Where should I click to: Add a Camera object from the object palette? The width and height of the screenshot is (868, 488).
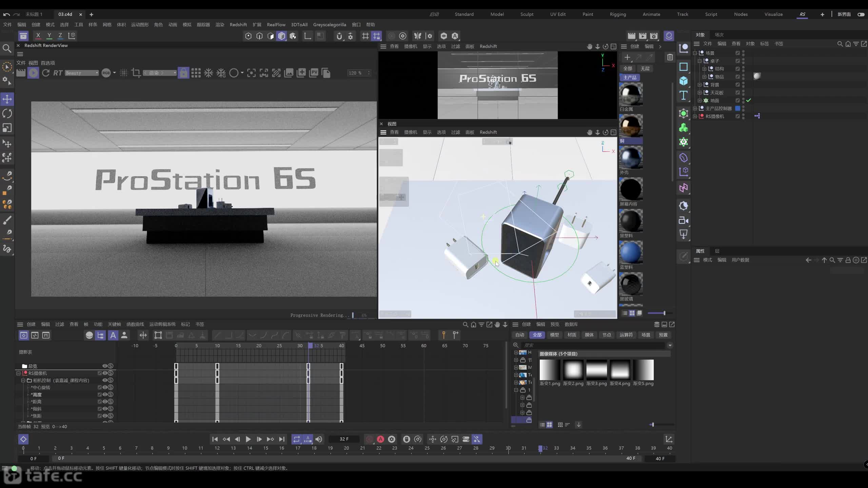tap(684, 221)
